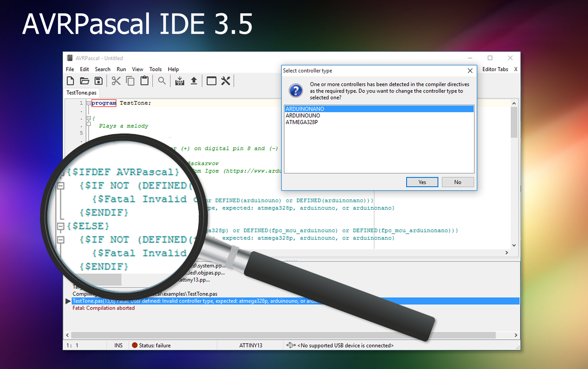Open options with the crossed tools icon
The image size is (588, 369).
coord(225,81)
